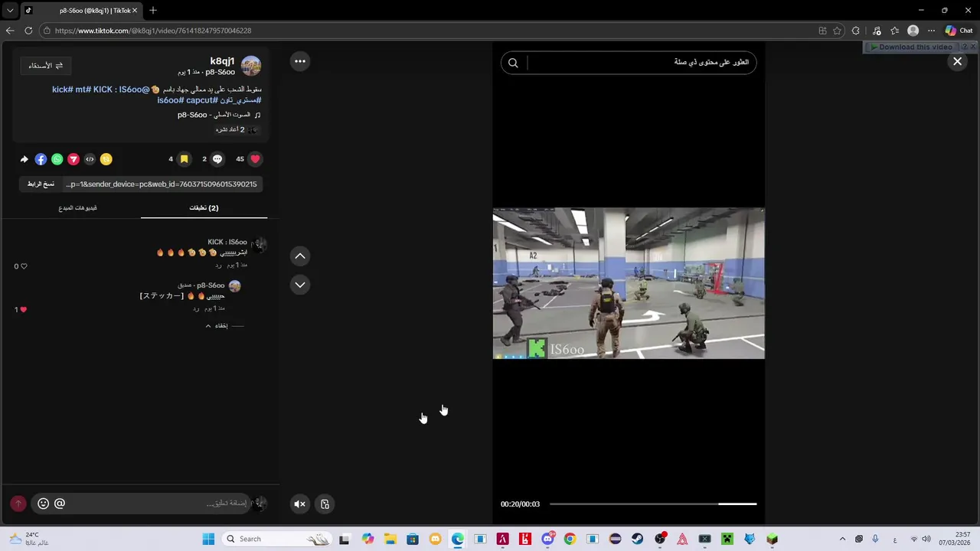Open comments via the speech bubble icon
This screenshot has width=980, height=551.
(x=217, y=159)
